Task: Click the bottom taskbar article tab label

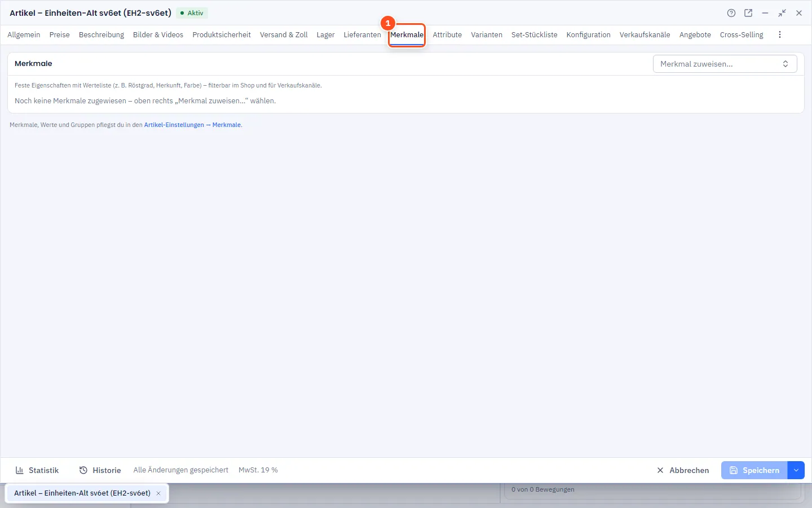Action: point(82,493)
